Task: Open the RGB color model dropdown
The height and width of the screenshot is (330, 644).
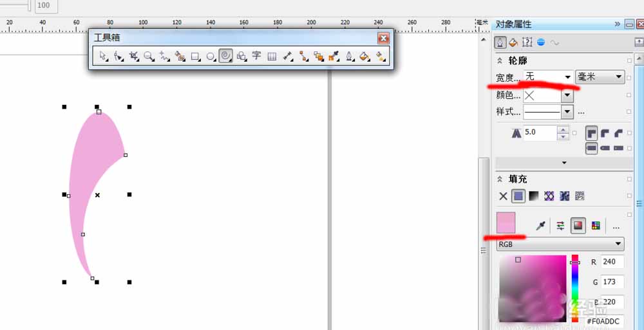Action: click(560, 244)
